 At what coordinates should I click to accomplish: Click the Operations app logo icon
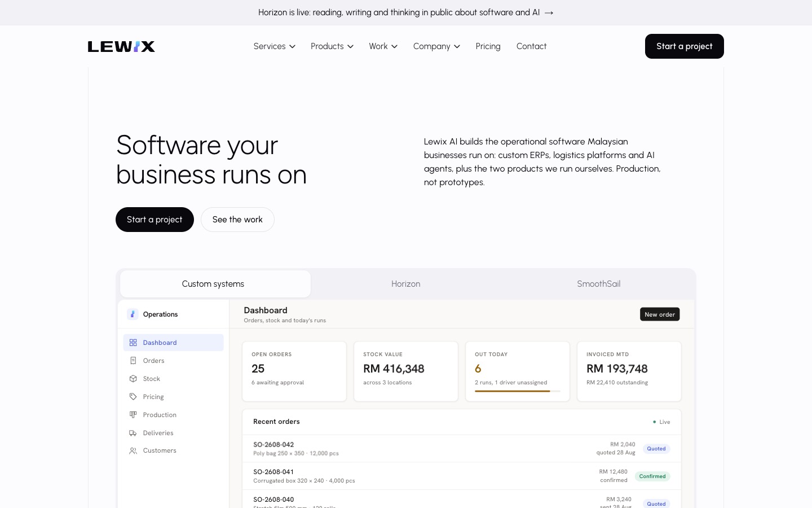(133, 314)
